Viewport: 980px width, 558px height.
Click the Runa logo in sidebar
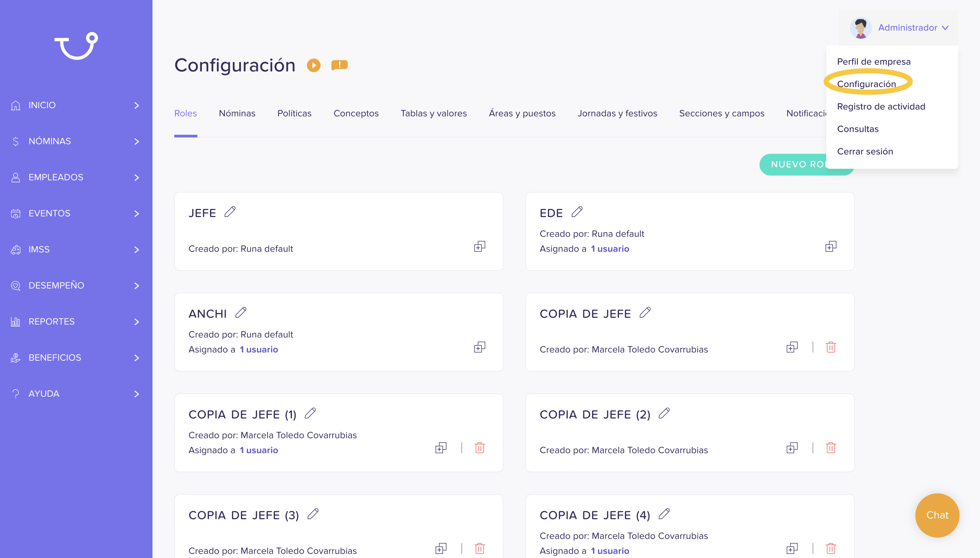76,46
